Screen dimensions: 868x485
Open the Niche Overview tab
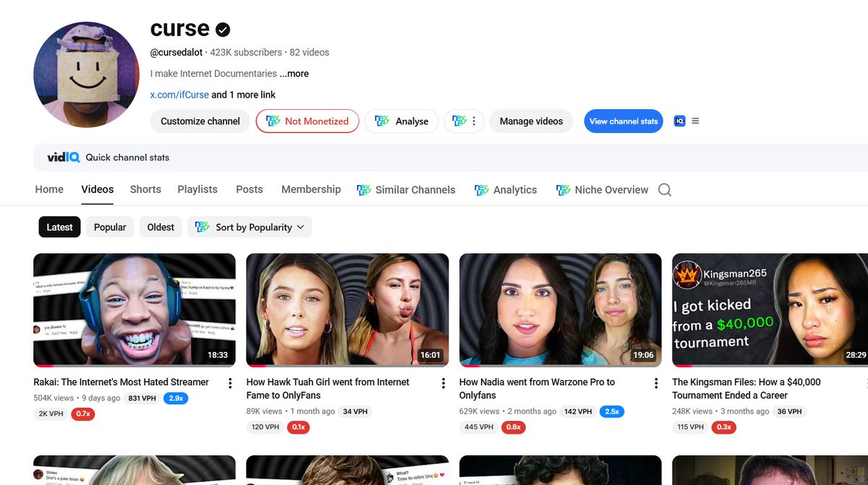(x=603, y=190)
